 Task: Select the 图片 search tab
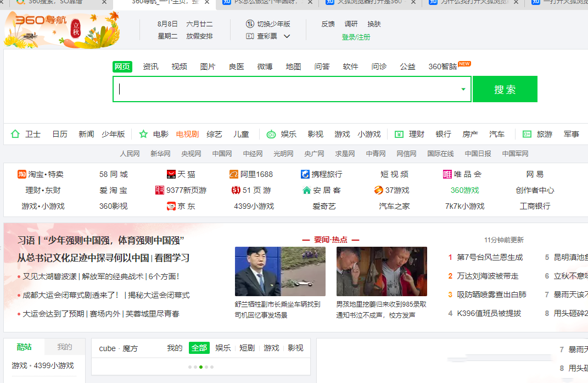click(208, 67)
